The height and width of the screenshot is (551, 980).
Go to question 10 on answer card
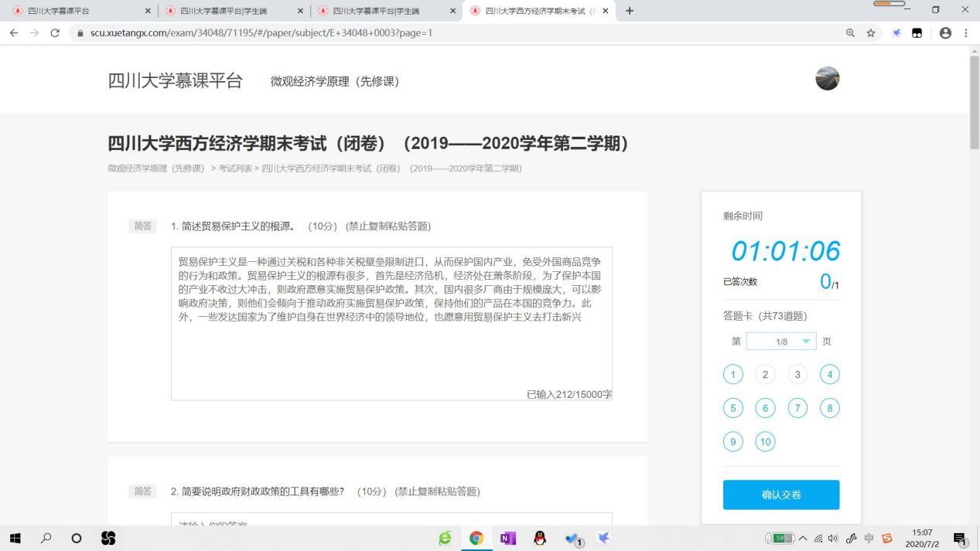tap(765, 442)
